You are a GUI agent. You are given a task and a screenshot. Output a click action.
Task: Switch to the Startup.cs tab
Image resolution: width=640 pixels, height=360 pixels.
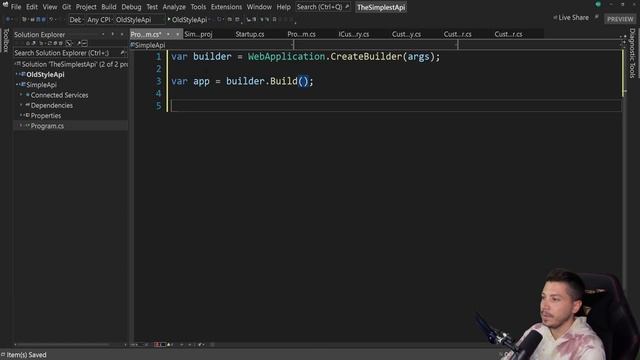click(250, 34)
